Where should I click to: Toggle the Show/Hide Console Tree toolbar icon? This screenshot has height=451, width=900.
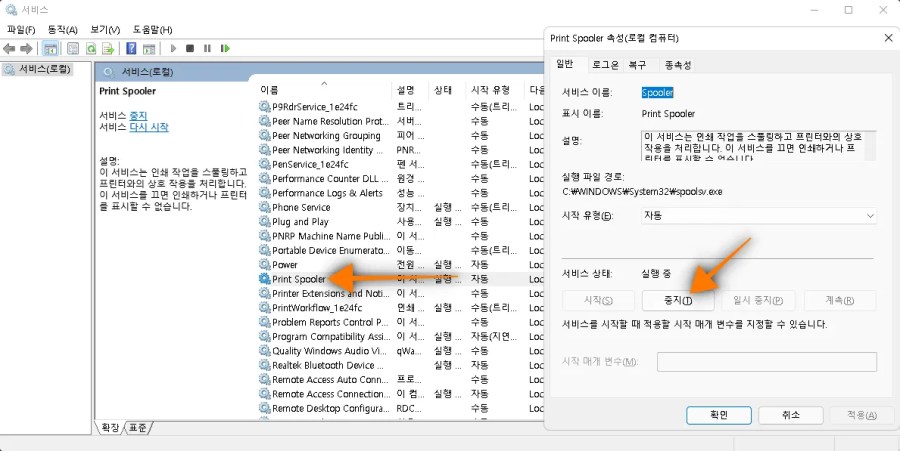coord(50,49)
